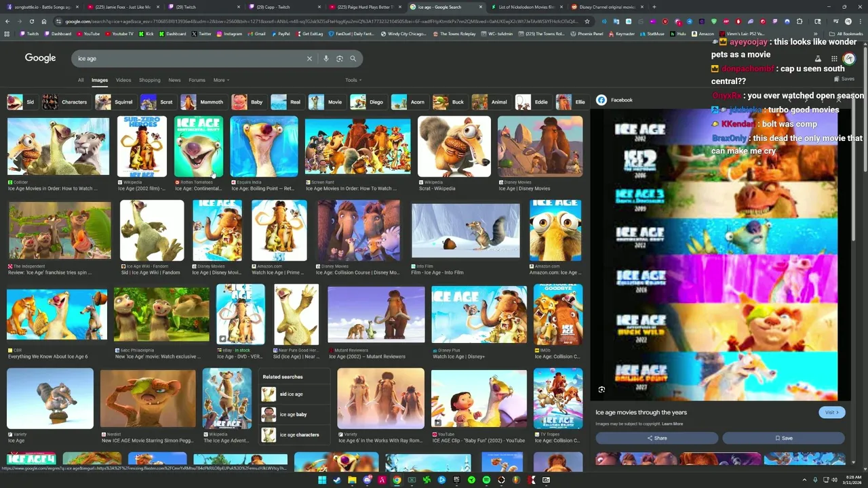
Task: Open YouTube bookmark in the bookmarks bar
Action: 88,33
